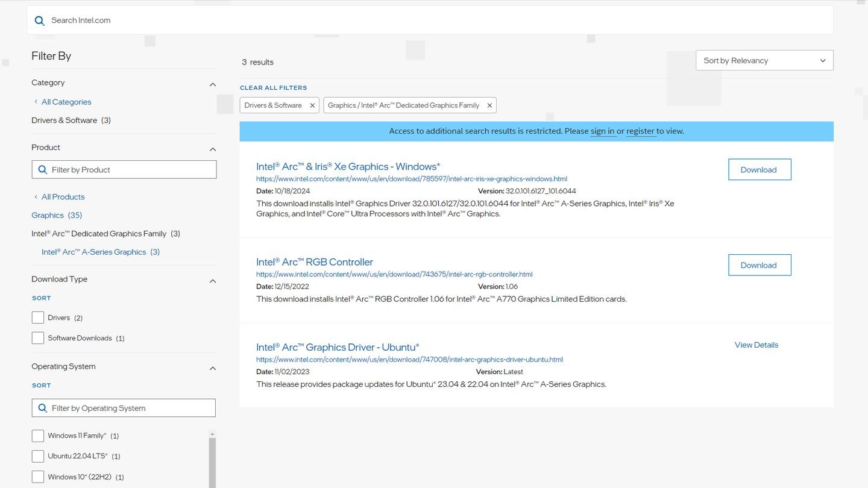Select Drivers & Software (3) category
This screenshot has width=868, height=488.
point(71,120)
